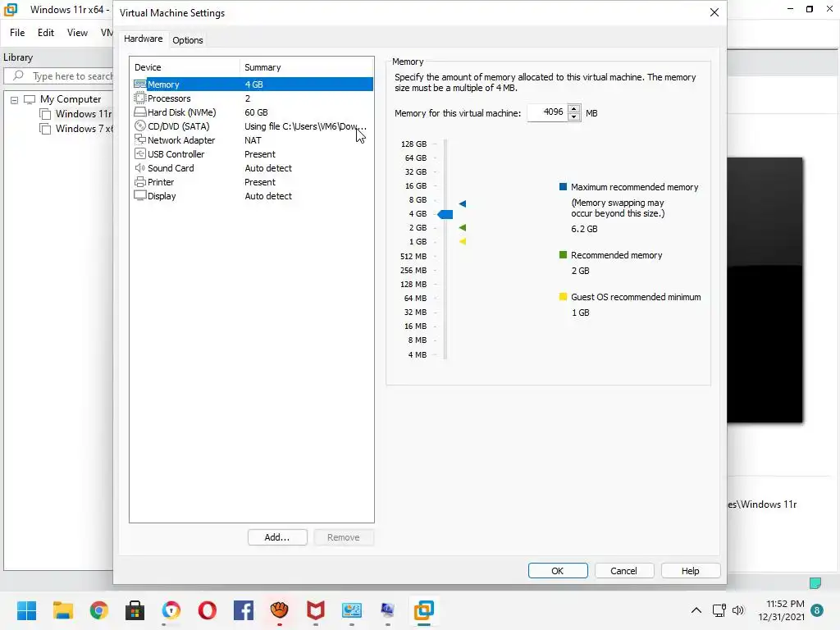
Task: Open the notification center badge
Action: 817,610
